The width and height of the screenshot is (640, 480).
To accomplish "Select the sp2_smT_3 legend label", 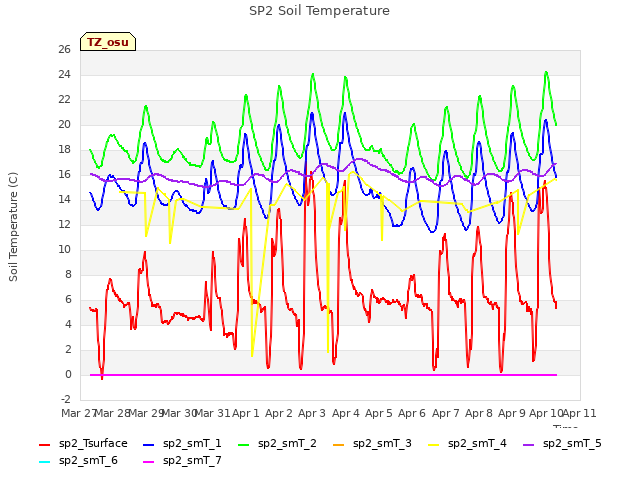I will 382,443.
